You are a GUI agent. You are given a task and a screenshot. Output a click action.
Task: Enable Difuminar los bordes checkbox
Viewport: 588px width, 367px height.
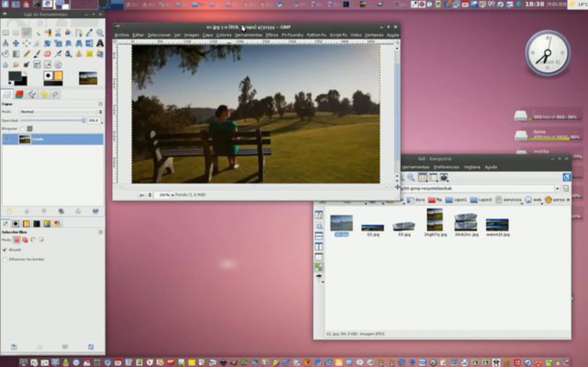5,259
